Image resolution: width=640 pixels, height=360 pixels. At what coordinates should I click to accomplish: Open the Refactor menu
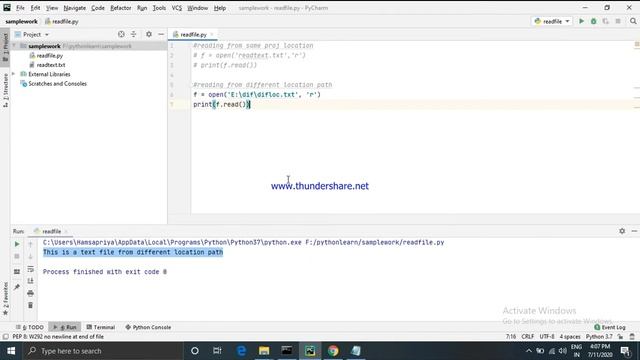(120, 8)
